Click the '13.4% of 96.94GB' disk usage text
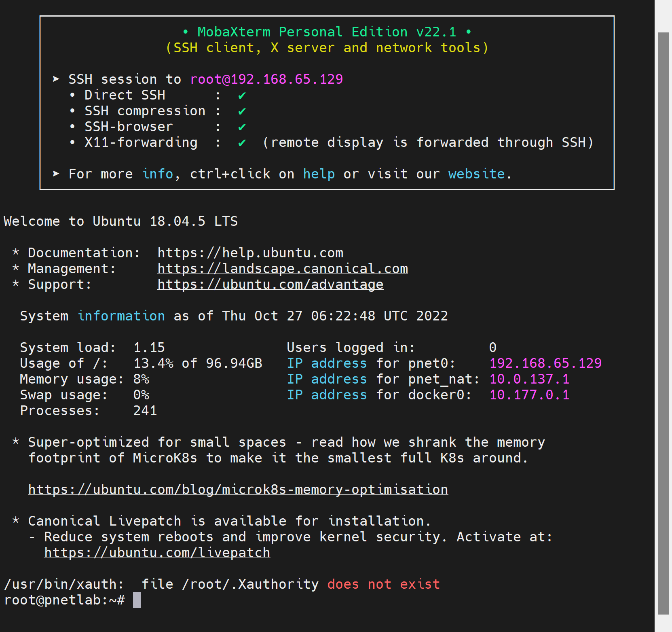This screenshot has width=672, height=632. (198, 363)
